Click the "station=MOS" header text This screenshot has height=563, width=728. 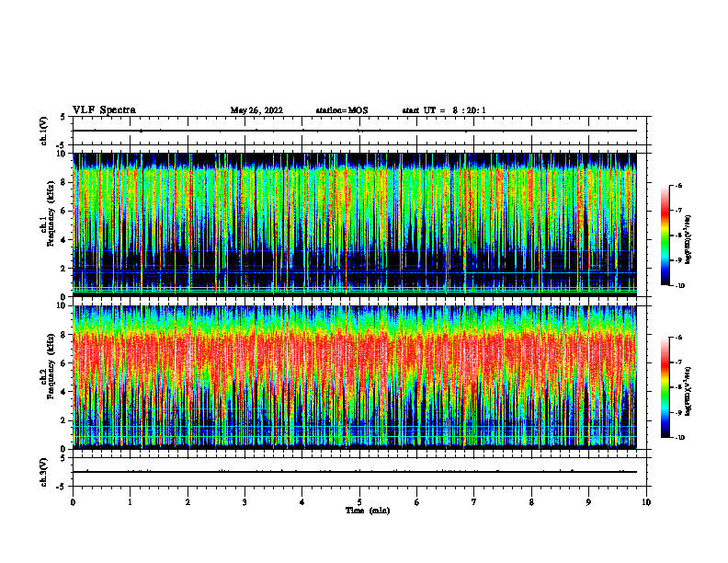click(342, 110)
